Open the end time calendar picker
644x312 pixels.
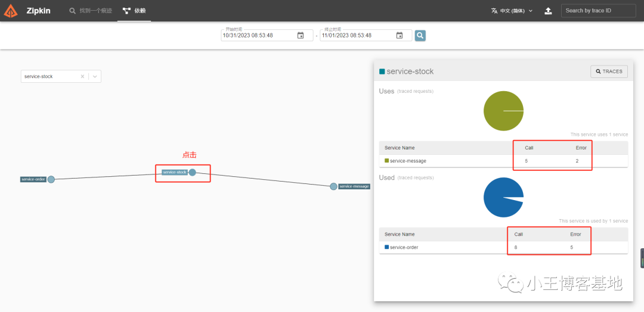click(399, 35)
